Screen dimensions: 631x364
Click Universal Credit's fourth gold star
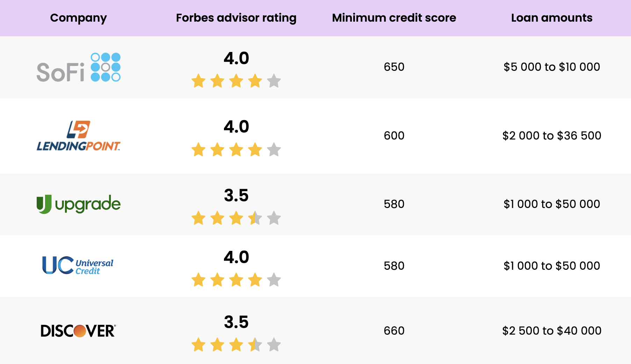coord(255,280)
